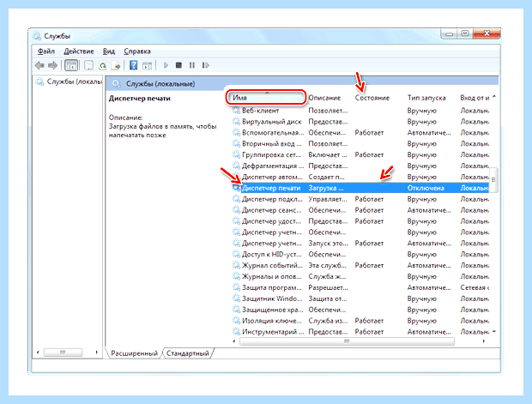Screen dimensions: 532x404
Task: Click the show/hide action pane icon
Action: point(147,65)
